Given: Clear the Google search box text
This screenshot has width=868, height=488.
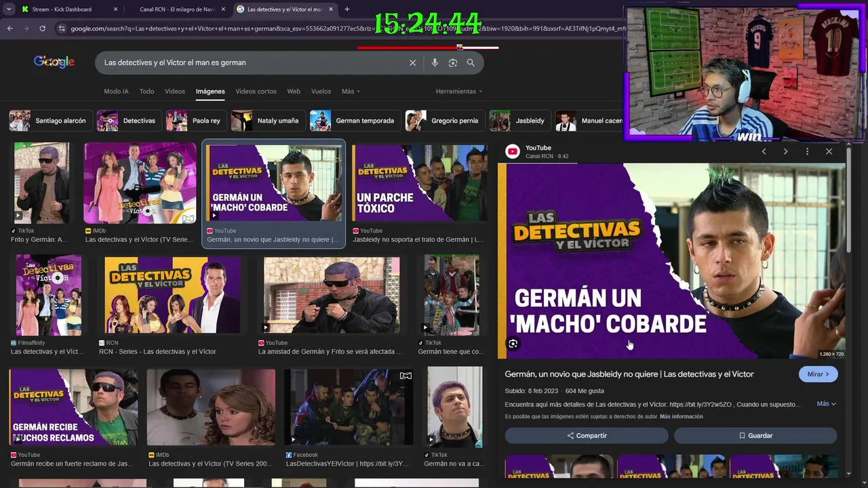Looking at the screenshot, I should [412, 62].
